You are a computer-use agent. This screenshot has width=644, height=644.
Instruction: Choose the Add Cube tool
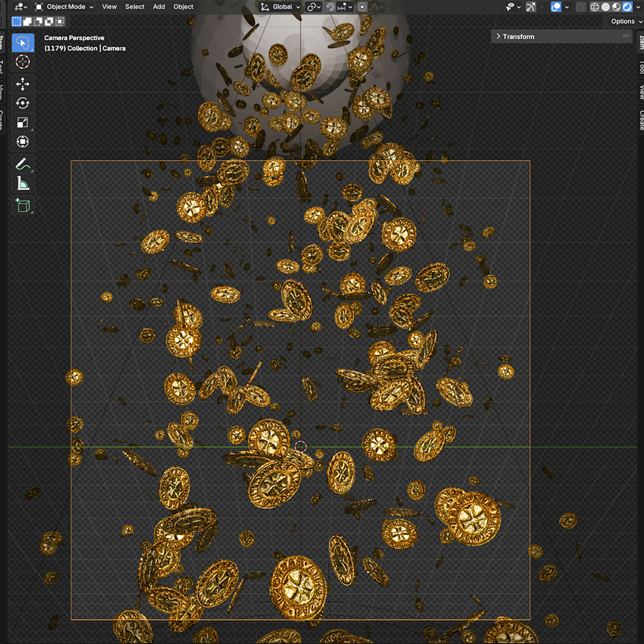(x=22, y=205)
